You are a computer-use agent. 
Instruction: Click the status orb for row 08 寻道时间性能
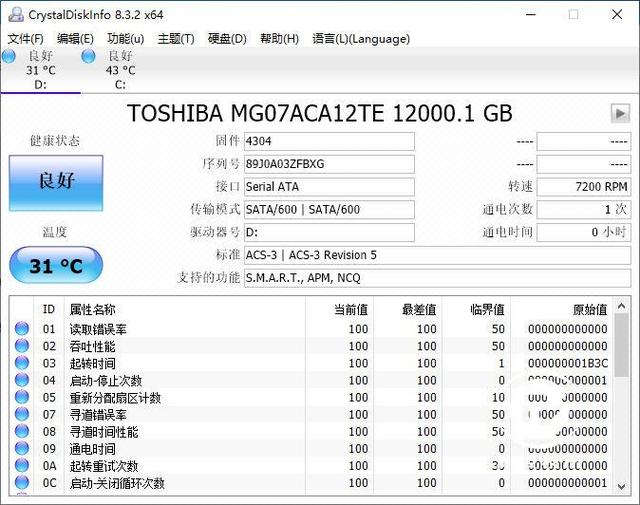22,431
